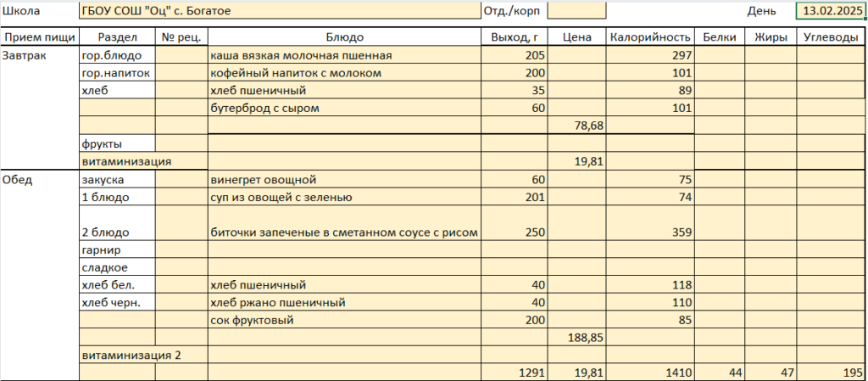Viewport: 868px width, 381px height.
Task: Select the "сладкое" section cell
Action: click(117, 268)
